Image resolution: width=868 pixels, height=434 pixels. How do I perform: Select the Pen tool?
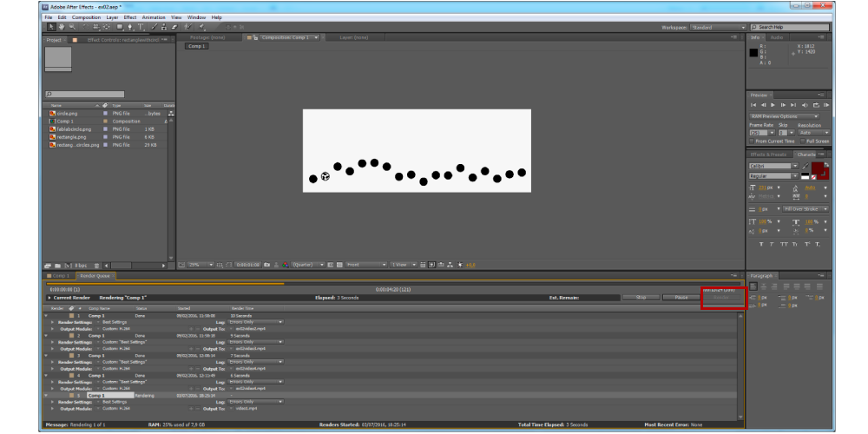tap(130, 27)
